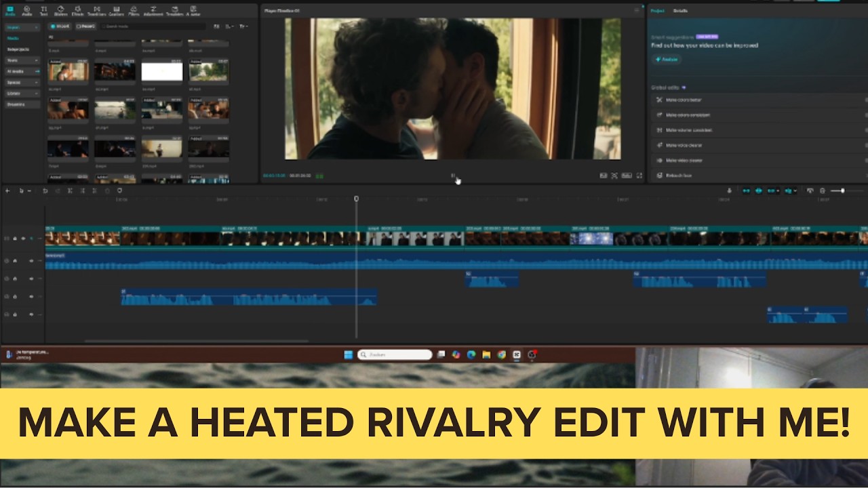This screenshot has height=488, width=868.
Task: Open the Templates tab in top toolbar
Action: [x=174, y=11]
